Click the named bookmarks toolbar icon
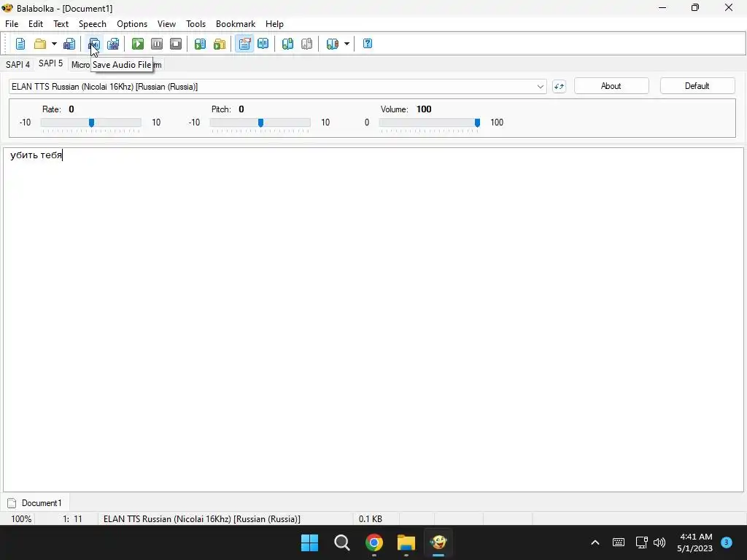Image resolution: width=747 pixels, height=560 pixels. click(x=332, y=44)
